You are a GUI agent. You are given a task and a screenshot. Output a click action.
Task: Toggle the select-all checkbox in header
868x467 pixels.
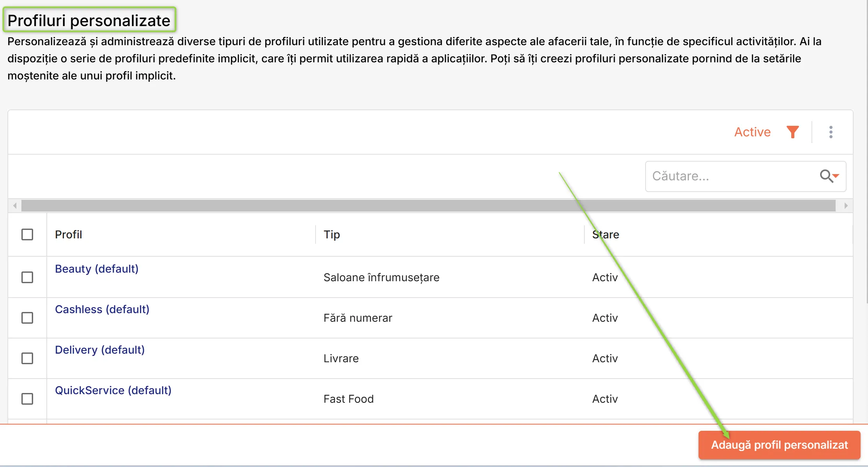click(x=27, y=234)
